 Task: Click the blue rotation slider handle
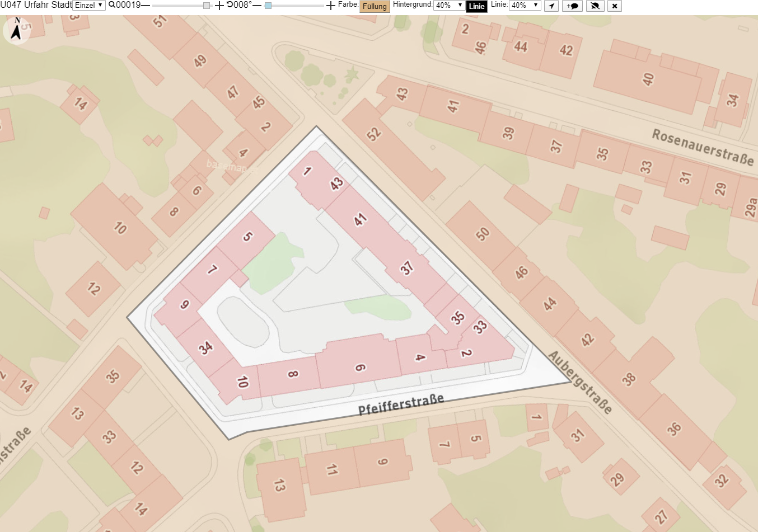(x=268, y=6)
